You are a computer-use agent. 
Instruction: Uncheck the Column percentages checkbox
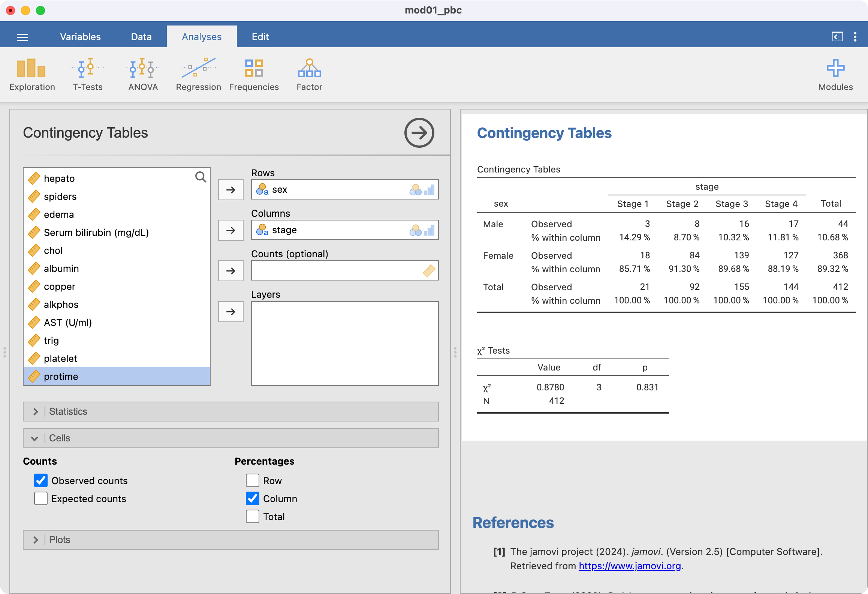[253, 499]
